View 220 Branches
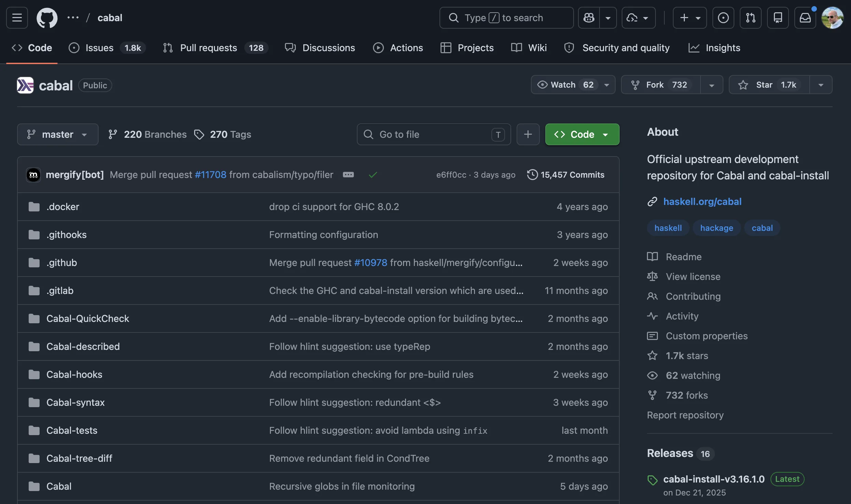This screenshot has width=851, height=504. pyautogui.click(x=147, y=134)
